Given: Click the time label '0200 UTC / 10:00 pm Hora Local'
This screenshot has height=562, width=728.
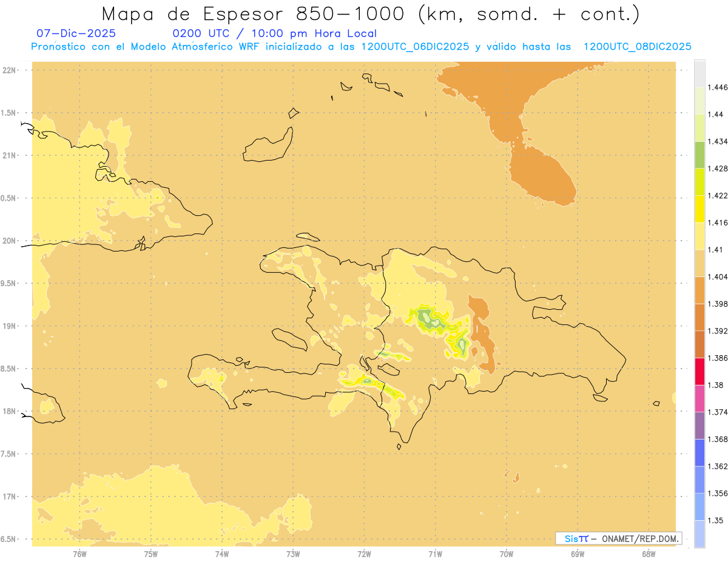Looking at the screenshot, I should 275,33.
